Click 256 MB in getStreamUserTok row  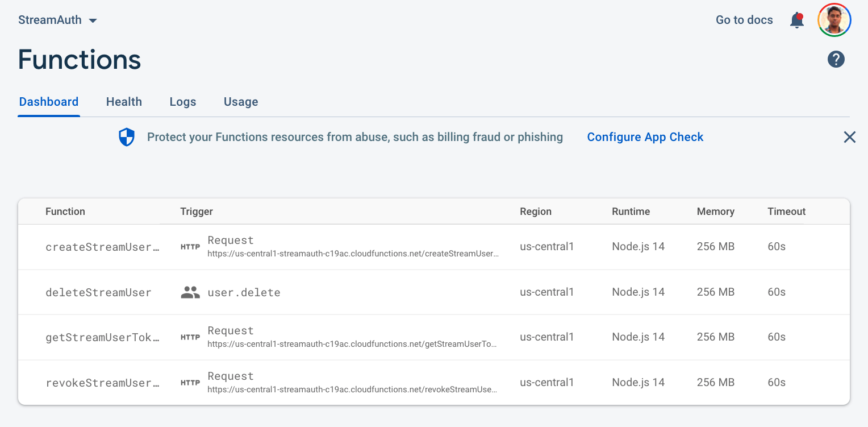716,337
